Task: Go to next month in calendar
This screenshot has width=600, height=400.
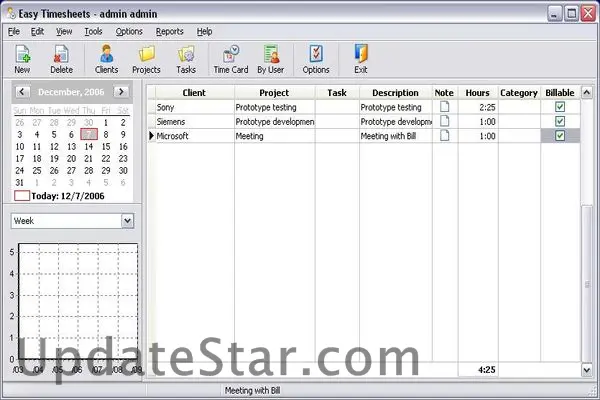Action: coord(121,92)
